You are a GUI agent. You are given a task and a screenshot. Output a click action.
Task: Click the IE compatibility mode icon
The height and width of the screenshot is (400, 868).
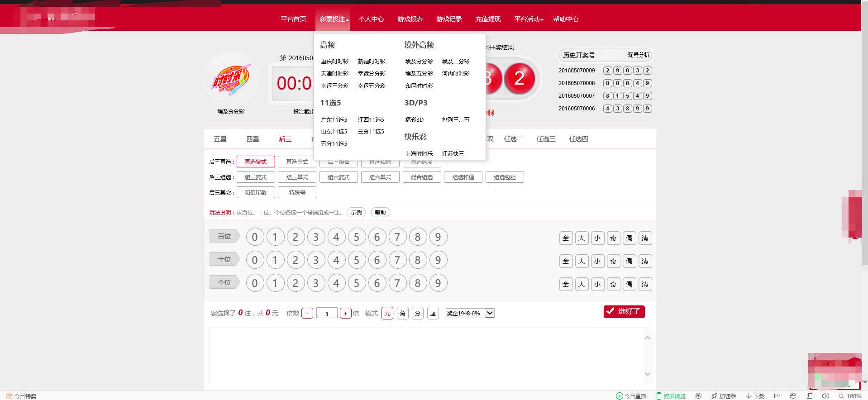793,396
